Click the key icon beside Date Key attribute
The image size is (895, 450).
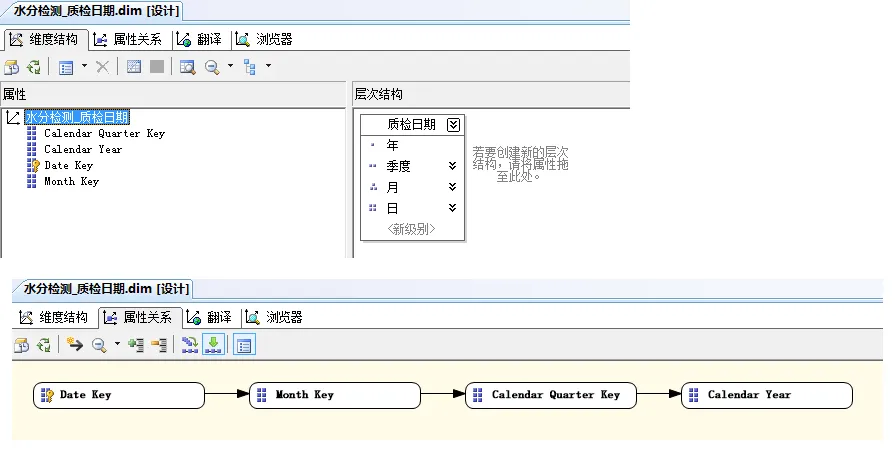pyautogui.click(x=33, y=166)
